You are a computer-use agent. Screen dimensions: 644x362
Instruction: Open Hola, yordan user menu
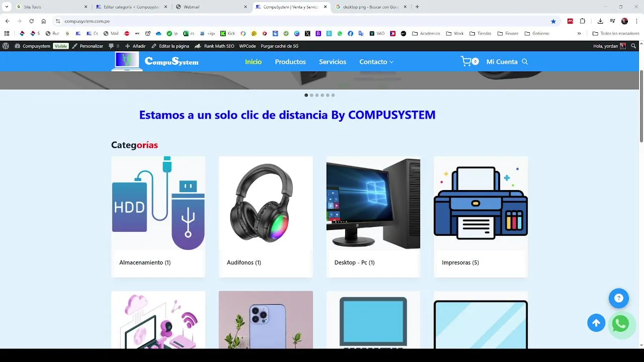[x=609, y=46]
